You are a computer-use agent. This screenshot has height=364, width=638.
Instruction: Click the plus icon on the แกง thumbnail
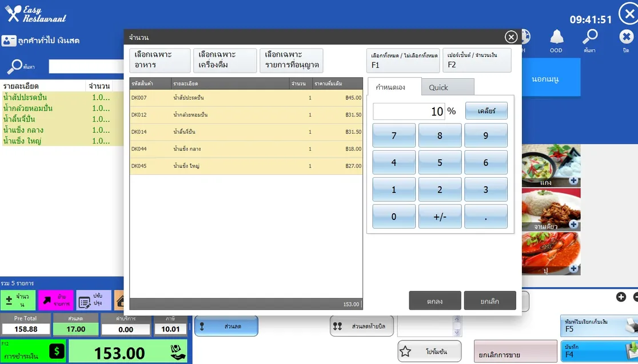[x=573, y=181]
